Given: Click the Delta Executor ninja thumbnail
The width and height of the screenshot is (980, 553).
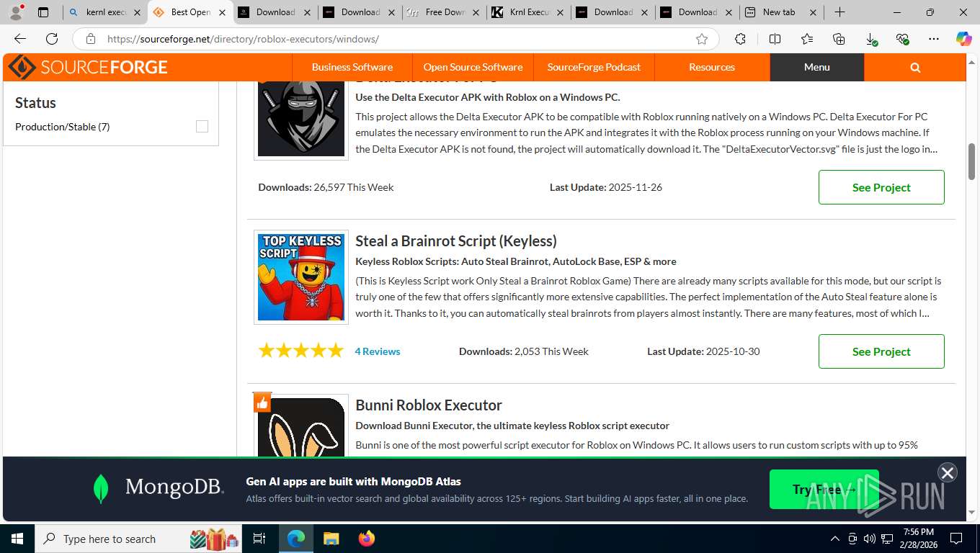Looking at the screenshot, I should (301, 118).
